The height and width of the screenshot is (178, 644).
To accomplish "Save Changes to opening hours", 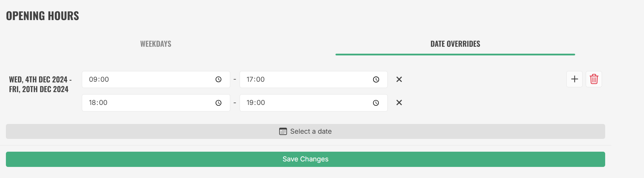I will point(306,159).
